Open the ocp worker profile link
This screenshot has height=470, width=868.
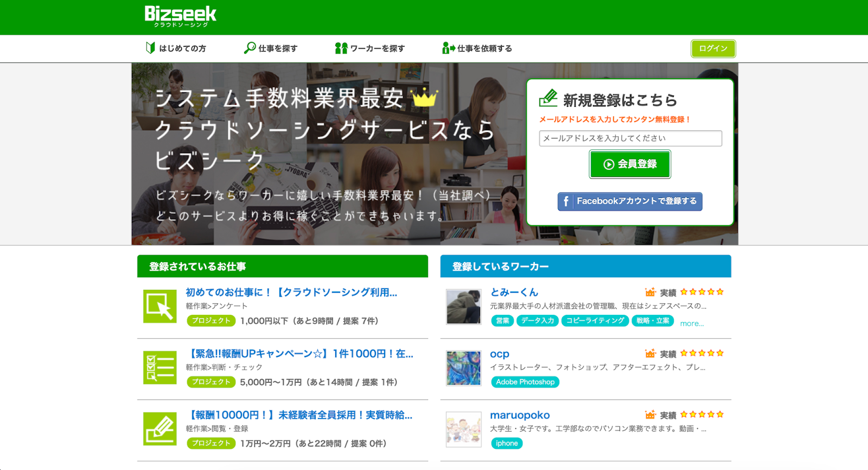pyautogui.click(x=500, y=354)
